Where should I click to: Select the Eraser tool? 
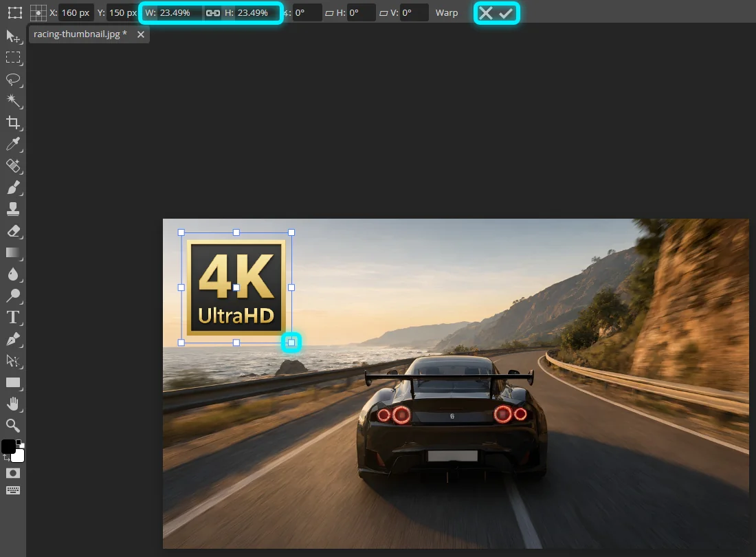point(13,231)
